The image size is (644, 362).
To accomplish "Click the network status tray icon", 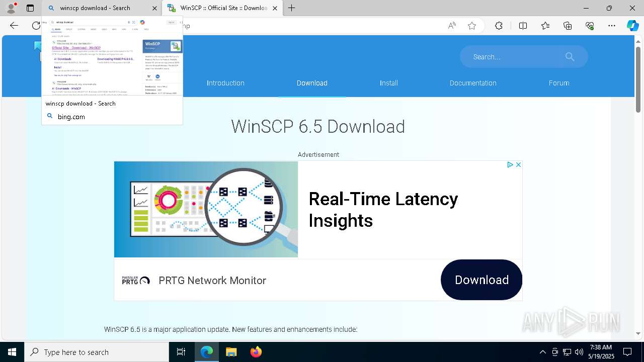I will (567, 352).
